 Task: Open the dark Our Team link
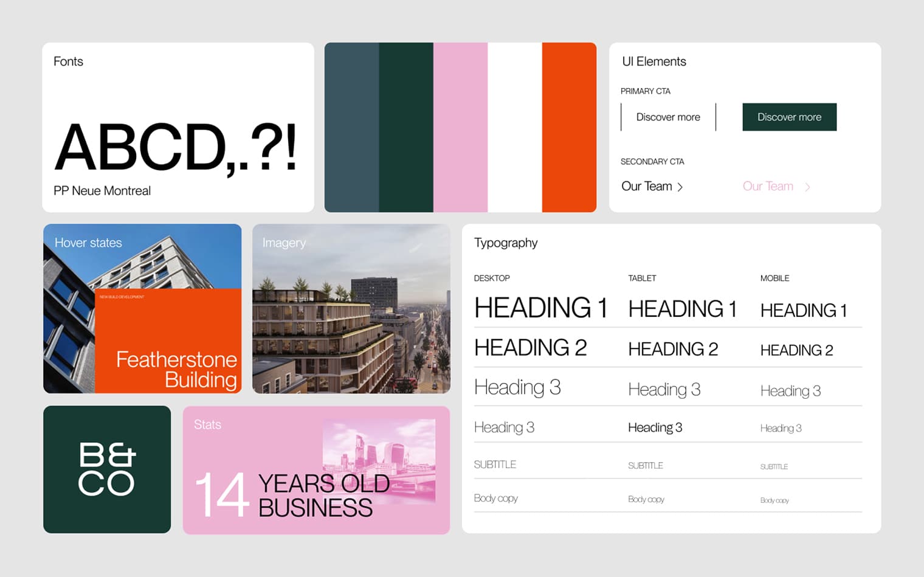tap(646, 186)
